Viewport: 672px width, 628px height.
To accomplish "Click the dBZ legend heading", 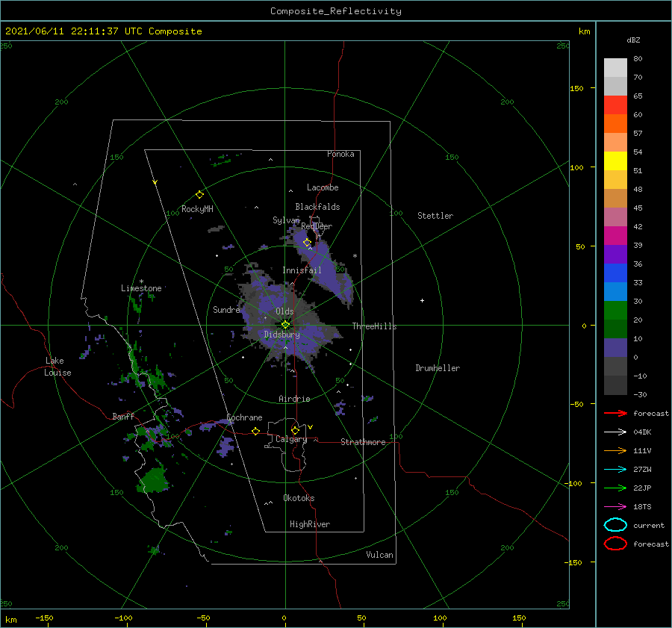I will [633, 40].
